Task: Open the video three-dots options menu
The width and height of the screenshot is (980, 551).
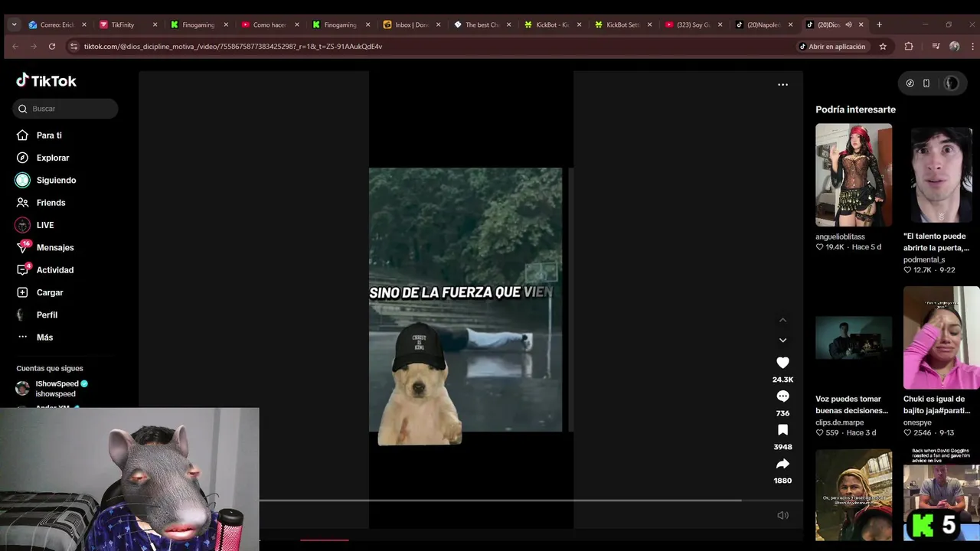Action: click(x=782, y=85)
